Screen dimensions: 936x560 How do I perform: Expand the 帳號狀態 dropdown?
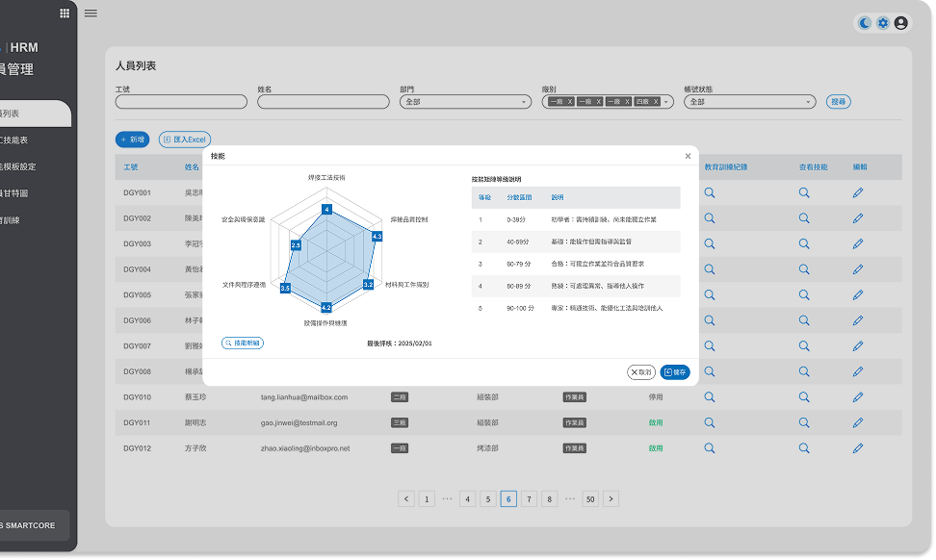pyautogui.click(x=749, y=101)
